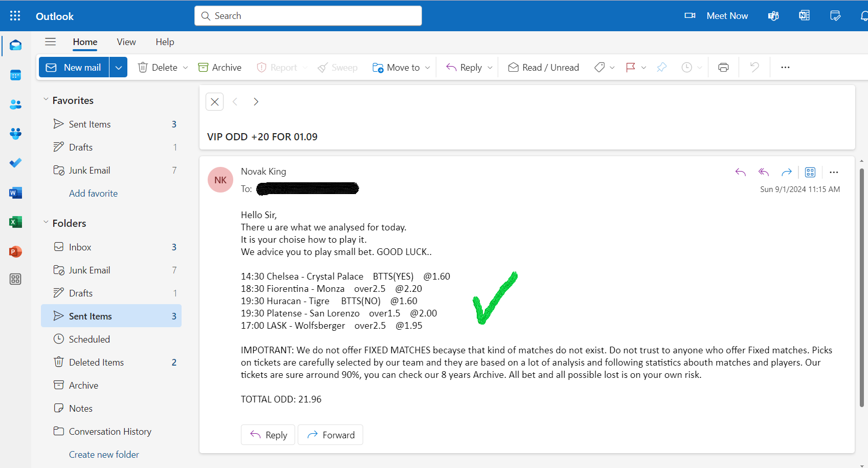This screenshot has height=468, width=868.
Task: Forward using the message header arrow icon
Action: 787,172
